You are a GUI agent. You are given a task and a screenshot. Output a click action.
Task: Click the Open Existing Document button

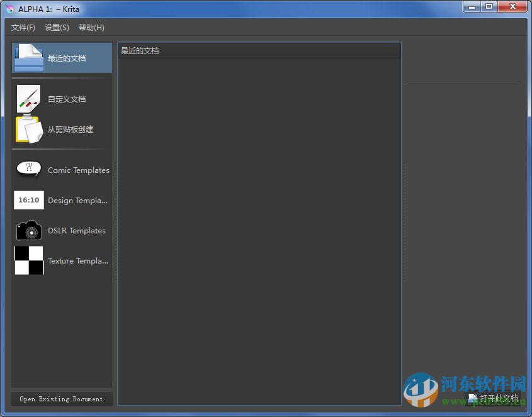61,398
